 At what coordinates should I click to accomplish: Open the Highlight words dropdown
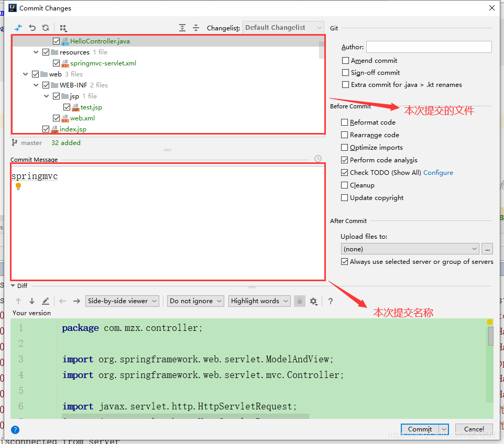pos(259,301)
